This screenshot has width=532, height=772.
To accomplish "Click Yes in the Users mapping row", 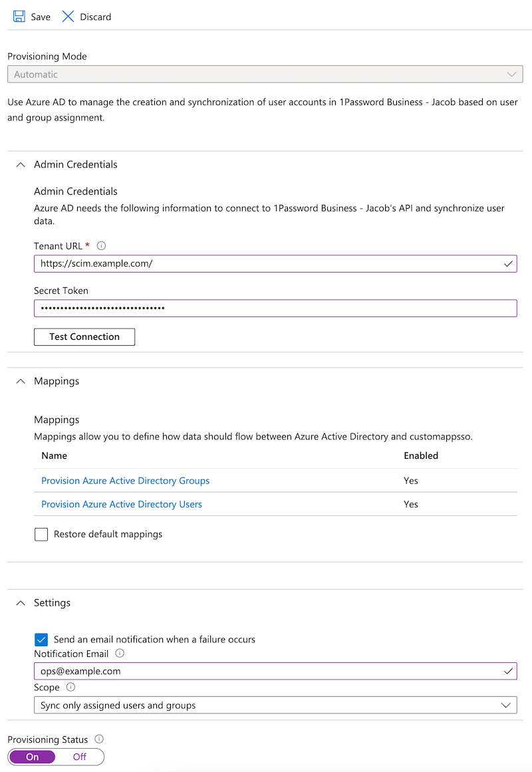I will coord(411,504).
